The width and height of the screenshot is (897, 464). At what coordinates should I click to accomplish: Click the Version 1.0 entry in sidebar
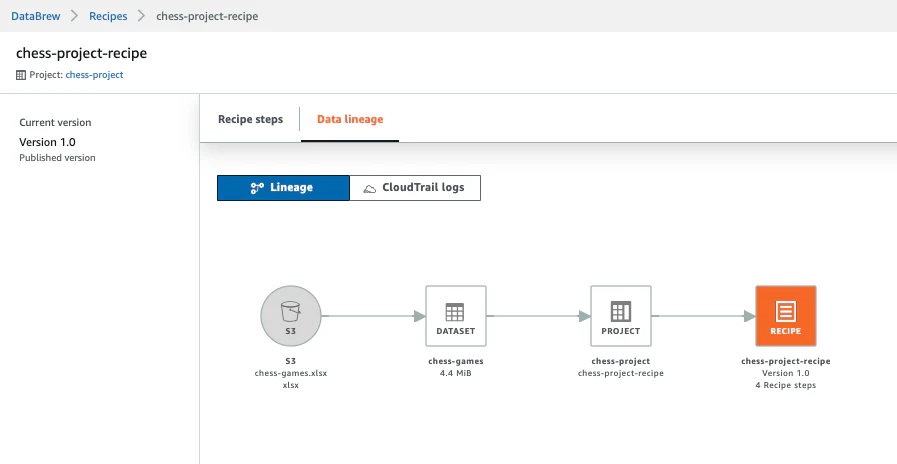tap(47, 142)
